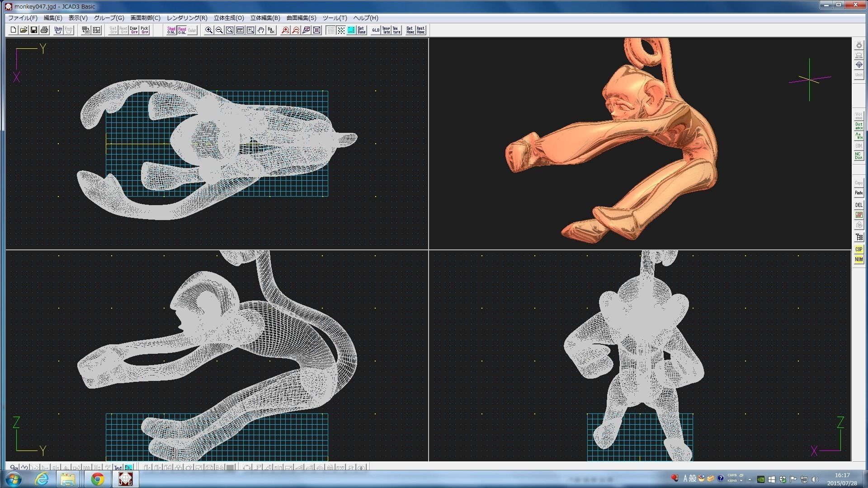Click the ring icon in right sidebar
This screenshot has height=488, width=868.
tap(859, 45)
